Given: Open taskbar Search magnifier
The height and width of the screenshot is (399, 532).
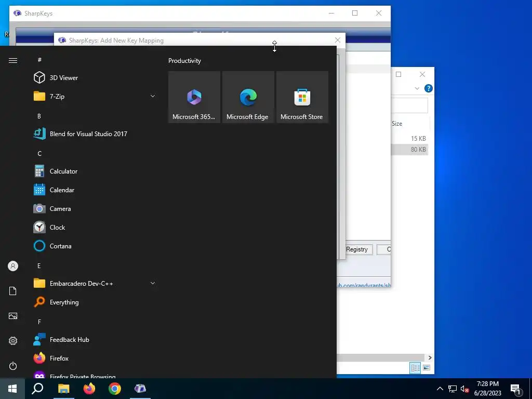Looking at the screenshot, I should click(37, 389).
